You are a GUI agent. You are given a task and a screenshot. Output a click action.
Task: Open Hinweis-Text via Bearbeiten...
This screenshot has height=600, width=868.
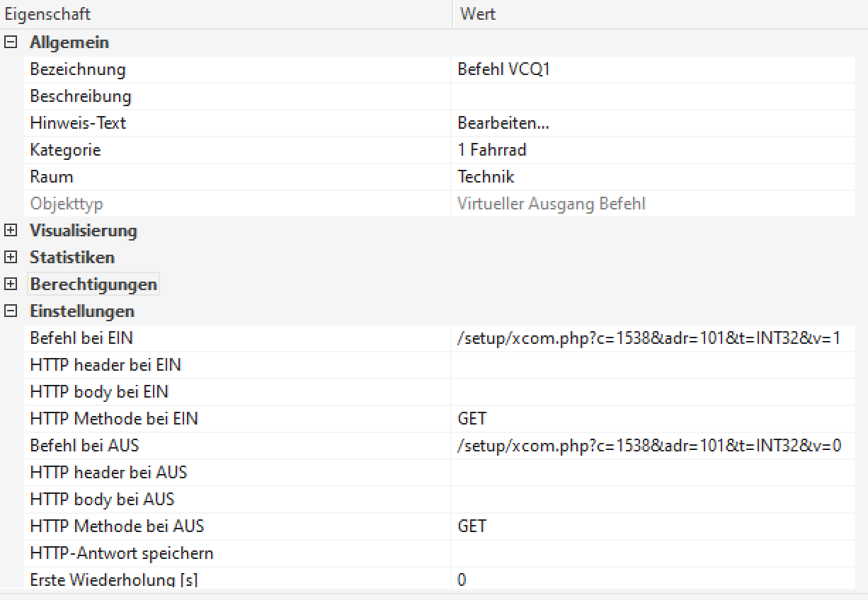pos(504,123)
